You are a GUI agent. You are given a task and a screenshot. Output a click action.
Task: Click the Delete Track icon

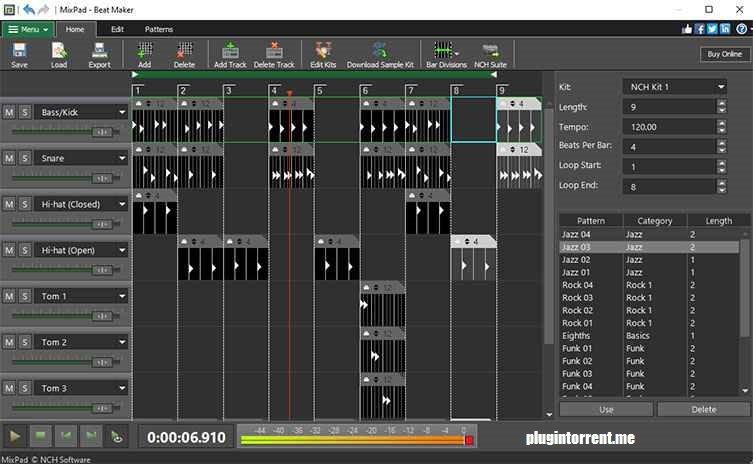coord(274,54)
